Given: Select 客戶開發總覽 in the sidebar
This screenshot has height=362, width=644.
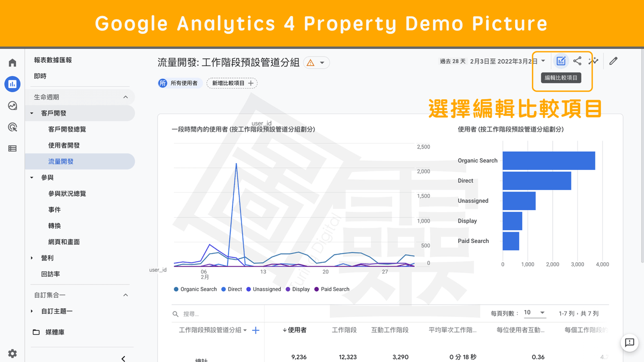Looking at the screenshot, I should pos(67,129).
